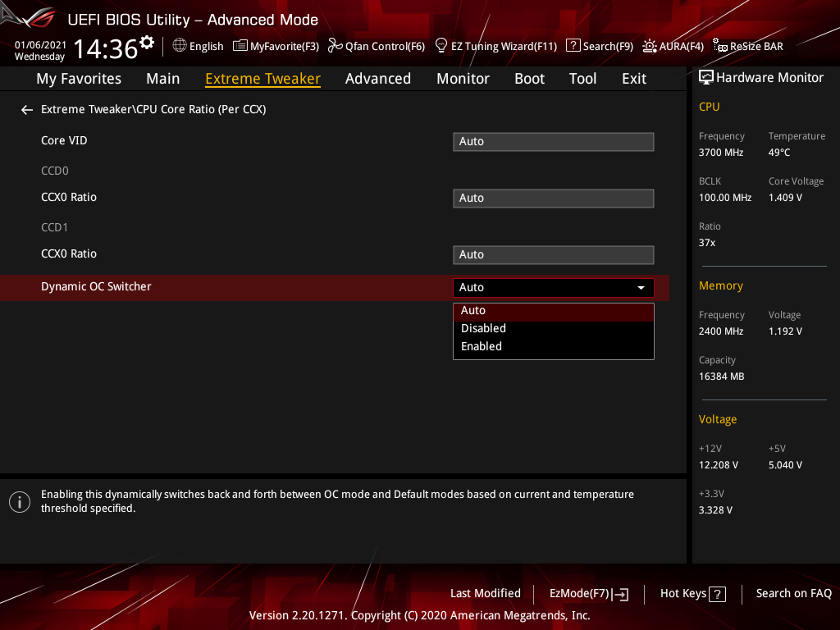Click the CCD1 CCX0 Ratio Auto field
840x630 pixels.
coord(554,255)
